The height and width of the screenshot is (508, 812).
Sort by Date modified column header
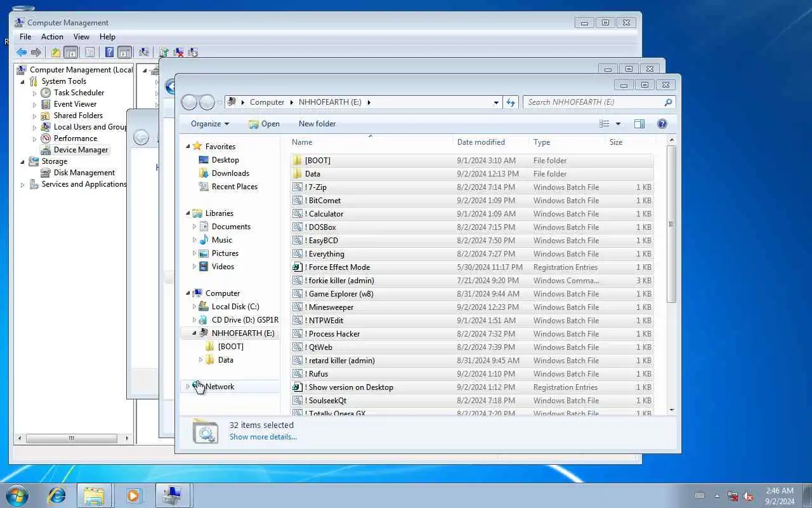[x=491, y=142]
